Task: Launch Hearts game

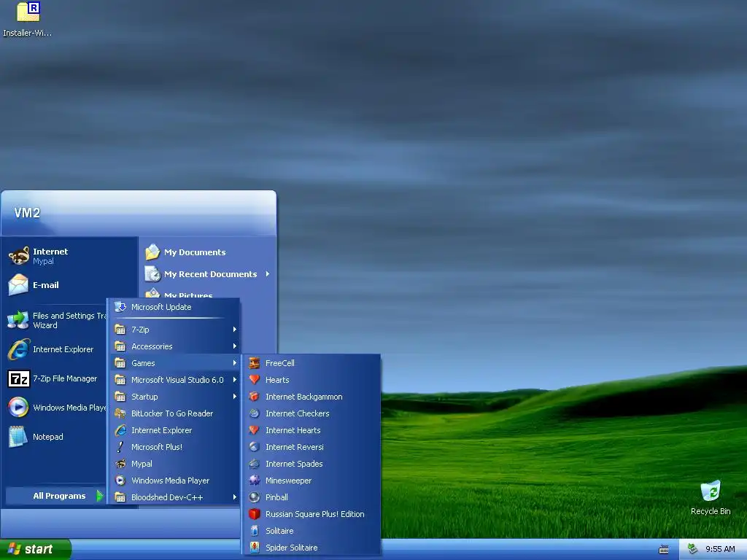Action: (311, 379)
